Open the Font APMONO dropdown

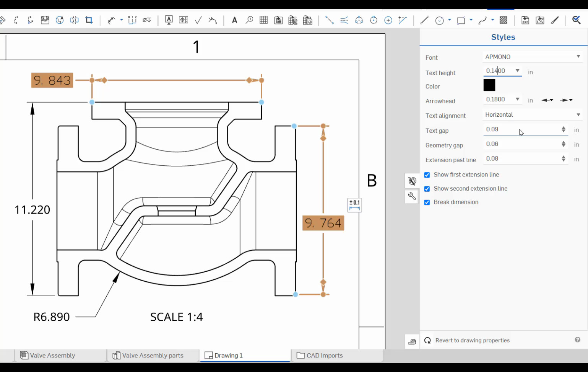click(x=533, y=57)
